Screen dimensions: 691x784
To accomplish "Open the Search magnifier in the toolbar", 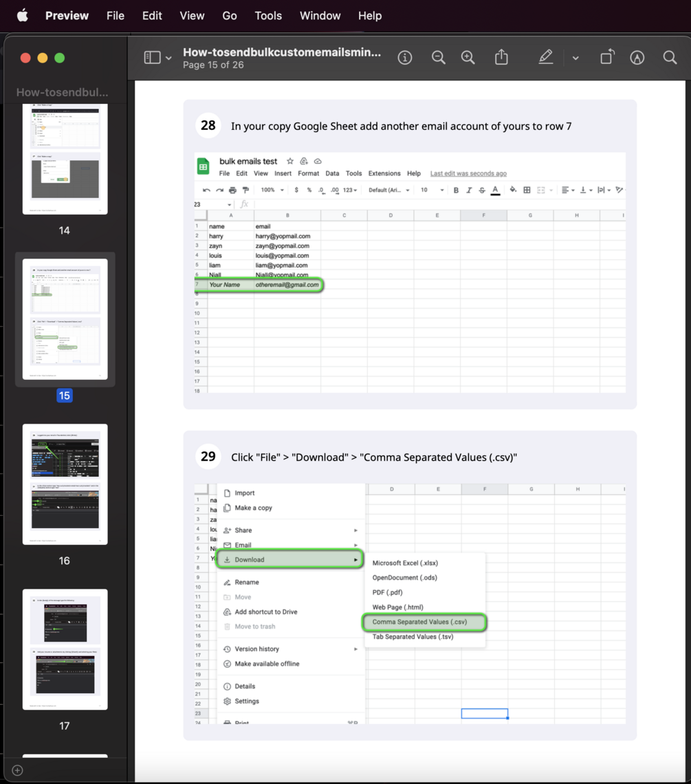I will [670, 58].
